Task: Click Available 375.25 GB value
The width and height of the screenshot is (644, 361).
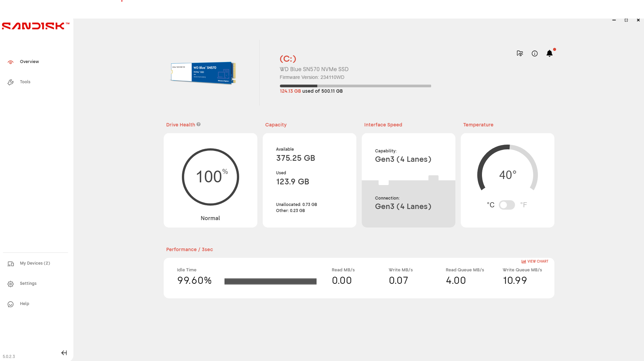Action: point(295,158)
